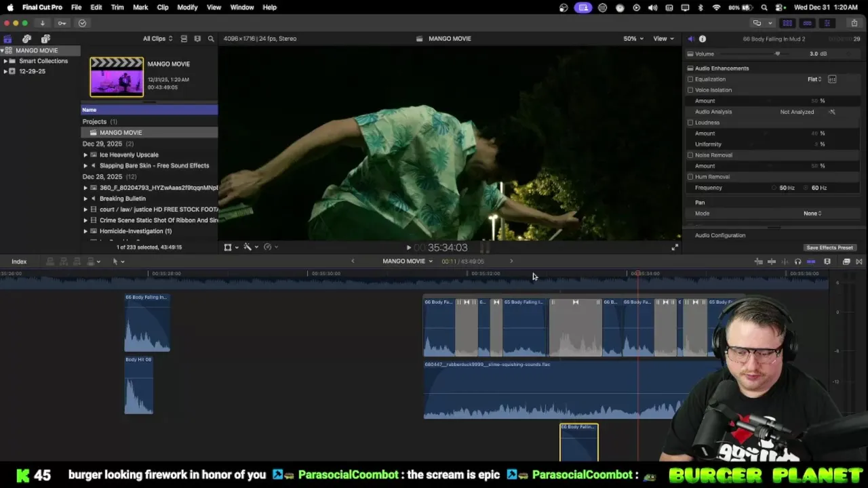Expand the Ice Heavenly Upscale clip
Viewport: 868px width, 488px height.
click(x=85, y=155)
